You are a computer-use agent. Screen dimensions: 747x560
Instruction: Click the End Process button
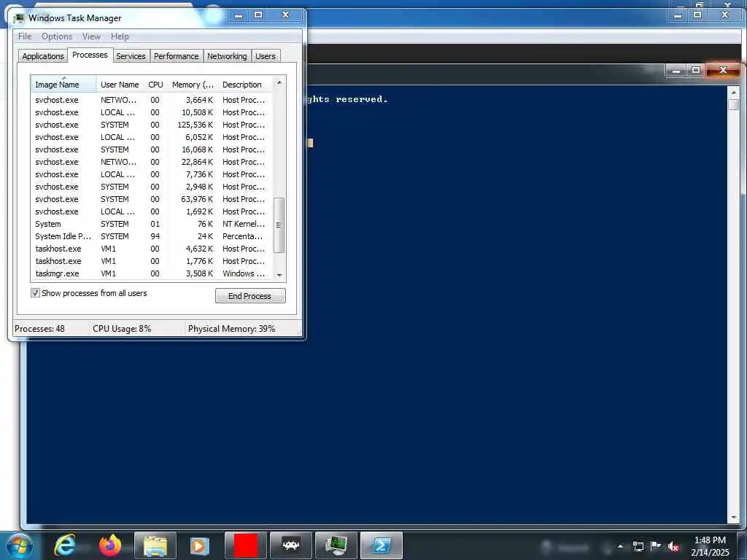250,296
